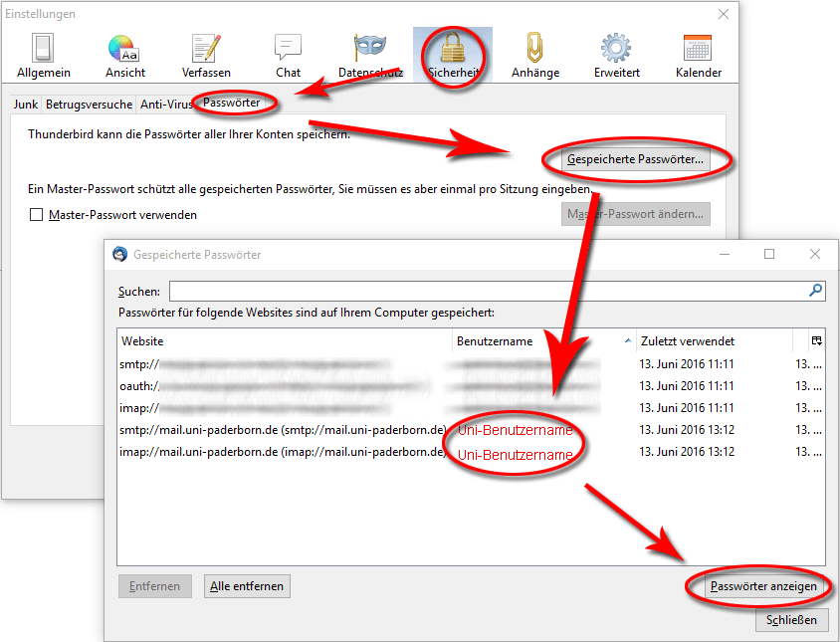The width and height of the screenshot is (840, 642).
Task: Click Passwörter anzeigen to reveal passwords
Action: pyautogui.click(x=763, y=586)
